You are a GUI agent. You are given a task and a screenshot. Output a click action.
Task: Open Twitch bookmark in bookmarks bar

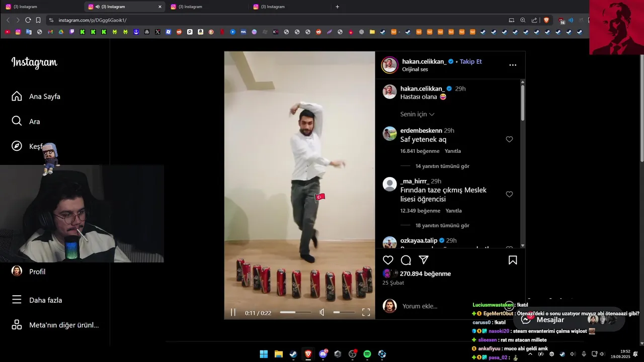71,32
